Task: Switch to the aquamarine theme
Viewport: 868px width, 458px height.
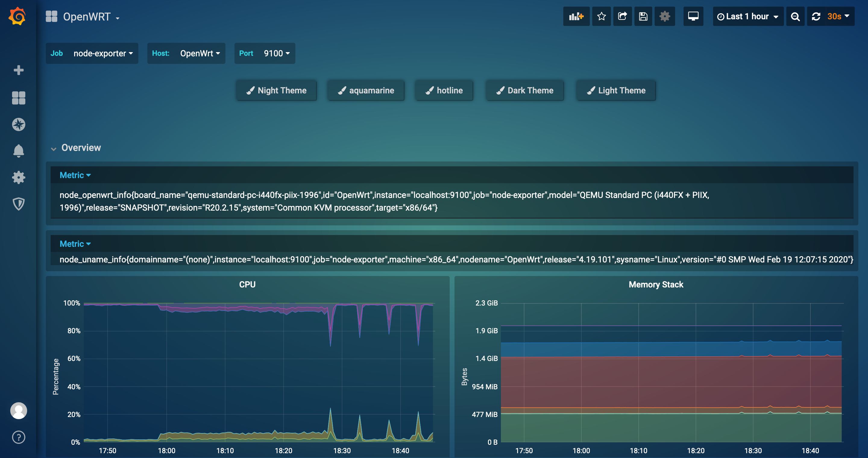Action: point(366,90)
